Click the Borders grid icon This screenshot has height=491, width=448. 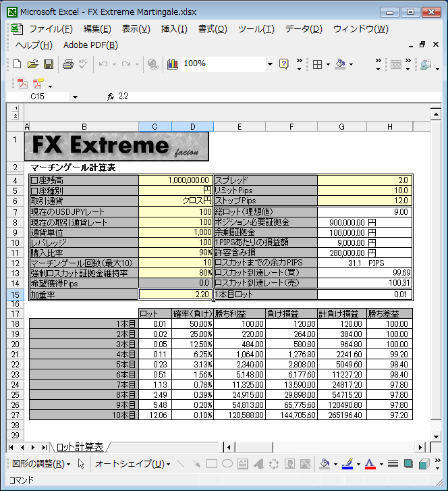317,65
